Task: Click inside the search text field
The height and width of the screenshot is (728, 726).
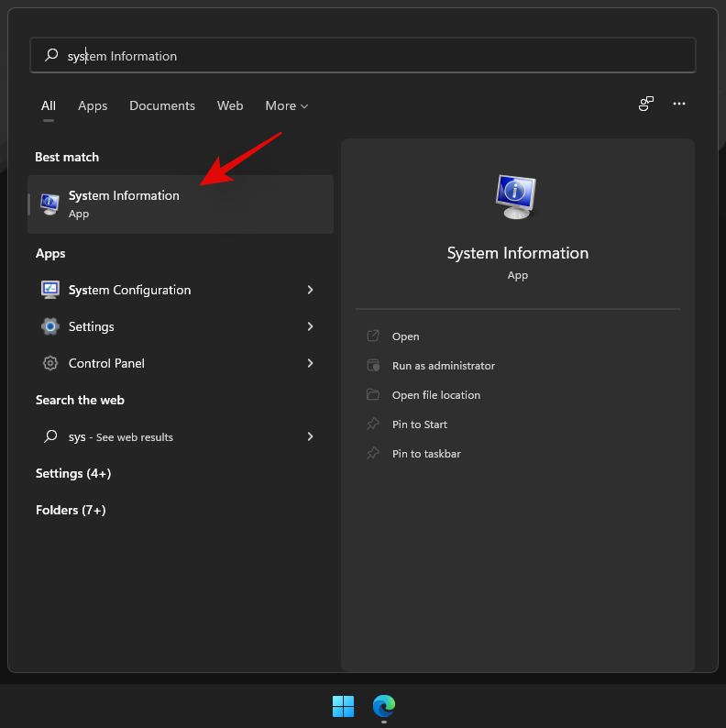Action: point(367,56)
